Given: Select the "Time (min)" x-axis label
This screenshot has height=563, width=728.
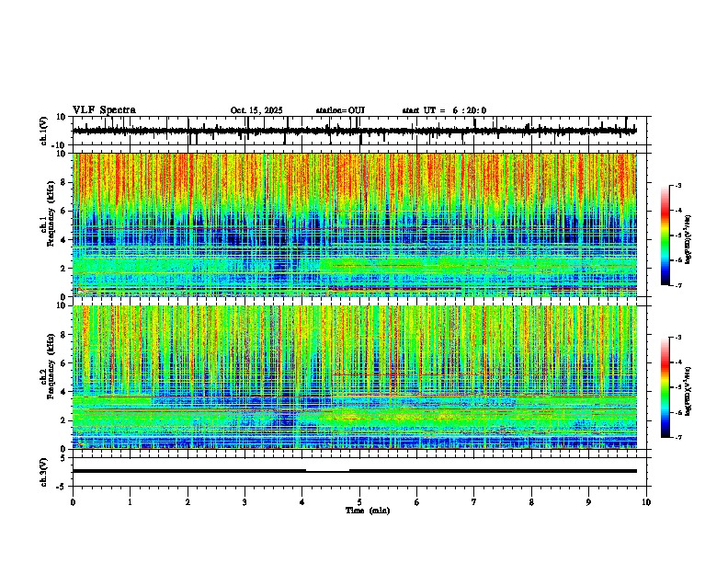Looking at the screenshot, I should (x=368, y=511).
